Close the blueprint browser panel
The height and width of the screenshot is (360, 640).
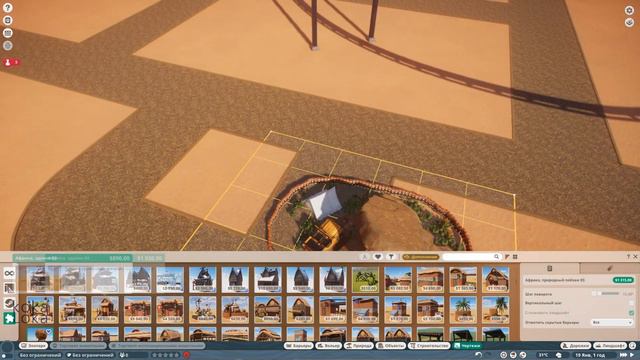pos(635,257)
